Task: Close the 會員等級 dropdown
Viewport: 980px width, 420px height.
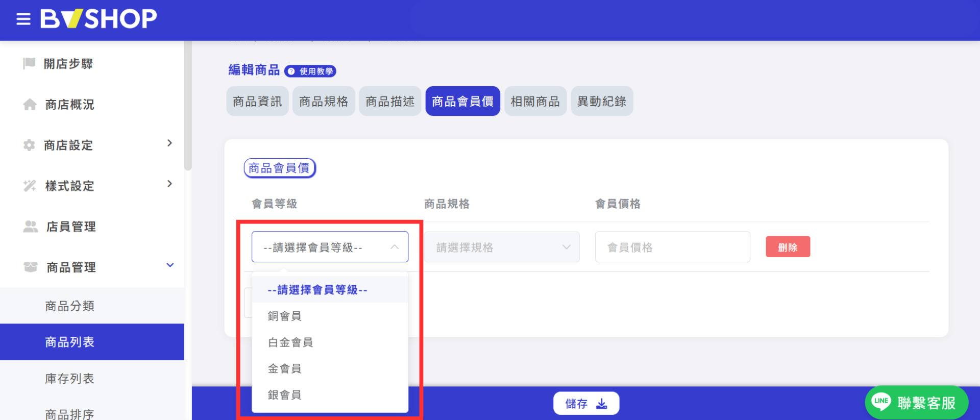Action: [330, 247]
